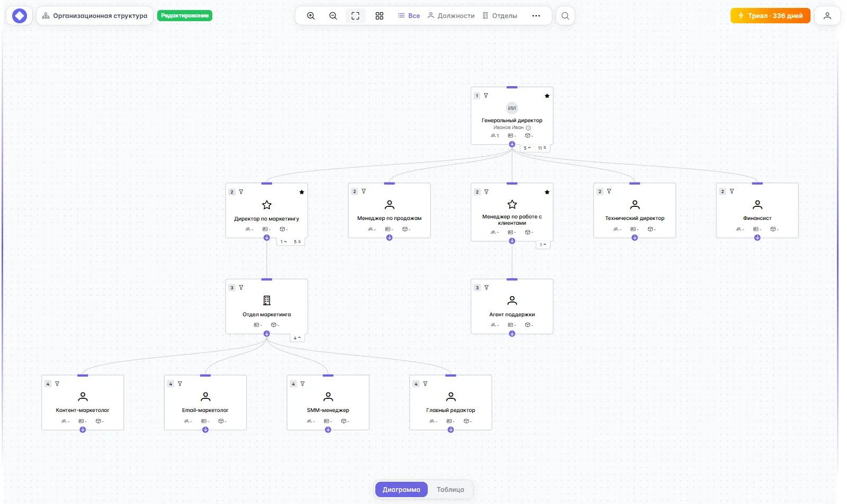Select the Агент поддержки card title
847x504 pixels.
pyautogui.click(x=512, y=315)
